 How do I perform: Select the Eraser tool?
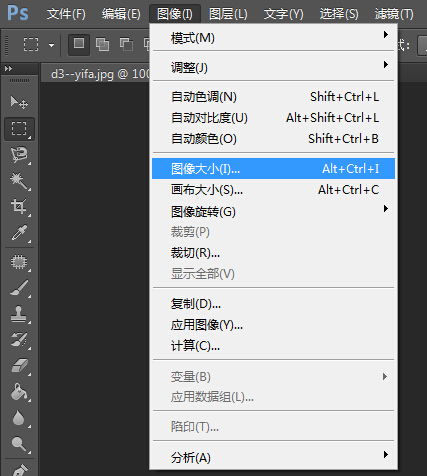[x=19, y=366]
